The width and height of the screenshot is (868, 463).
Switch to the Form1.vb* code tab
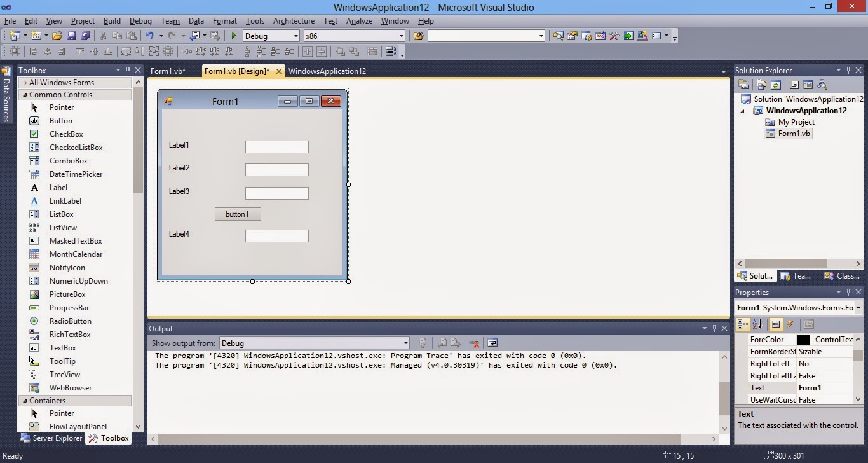[168, 71]
